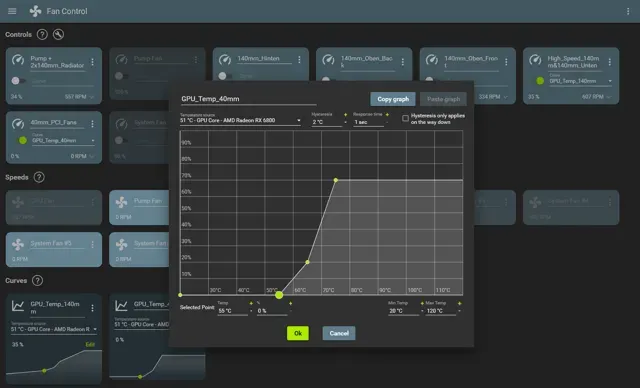
Task: Expand details chevron next to 607 RPM
Action: tap(609, 97)
